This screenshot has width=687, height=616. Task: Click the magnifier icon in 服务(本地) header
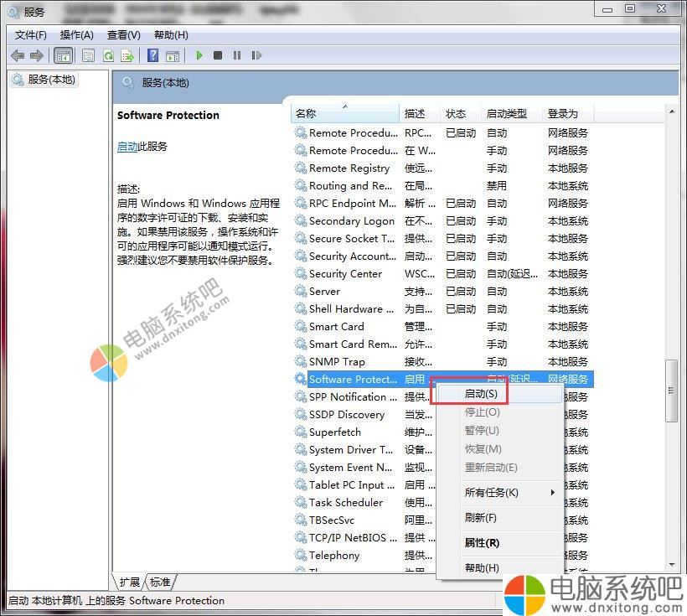[x=128, y=82]
